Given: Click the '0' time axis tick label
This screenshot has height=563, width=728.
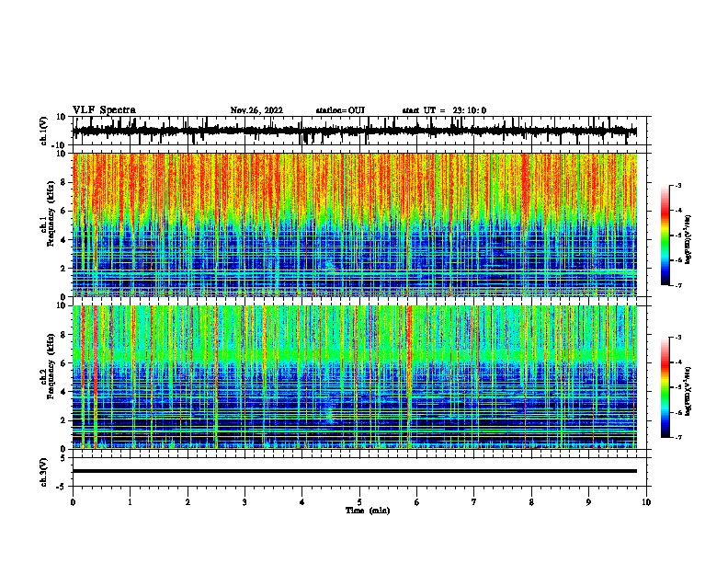Looking at the screenshot, I should [x=73, y=502].
